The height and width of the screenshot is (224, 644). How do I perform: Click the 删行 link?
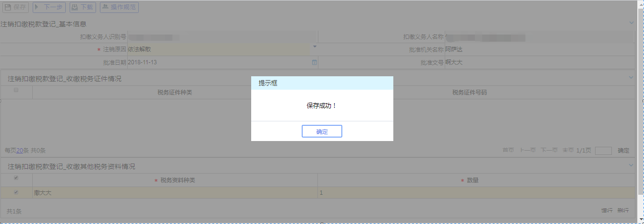tap(623, 211)
